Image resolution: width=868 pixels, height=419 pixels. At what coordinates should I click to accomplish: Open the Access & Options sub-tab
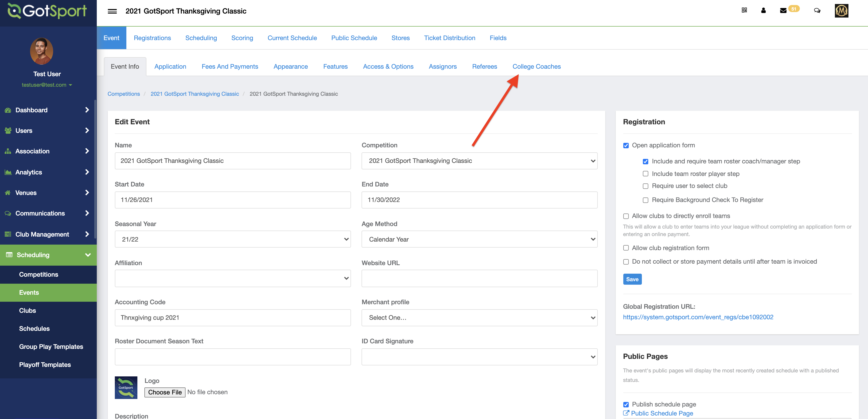tap(388, 66)
